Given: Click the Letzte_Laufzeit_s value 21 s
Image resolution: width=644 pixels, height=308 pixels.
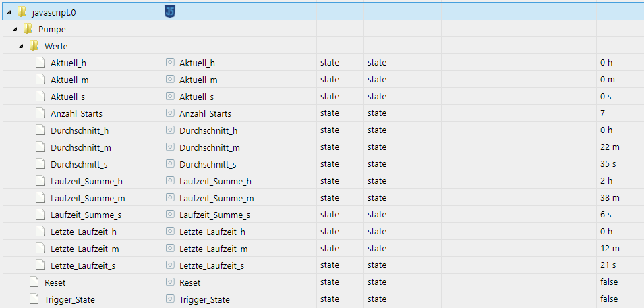Looking at the screenshot, I should (606, 265).
